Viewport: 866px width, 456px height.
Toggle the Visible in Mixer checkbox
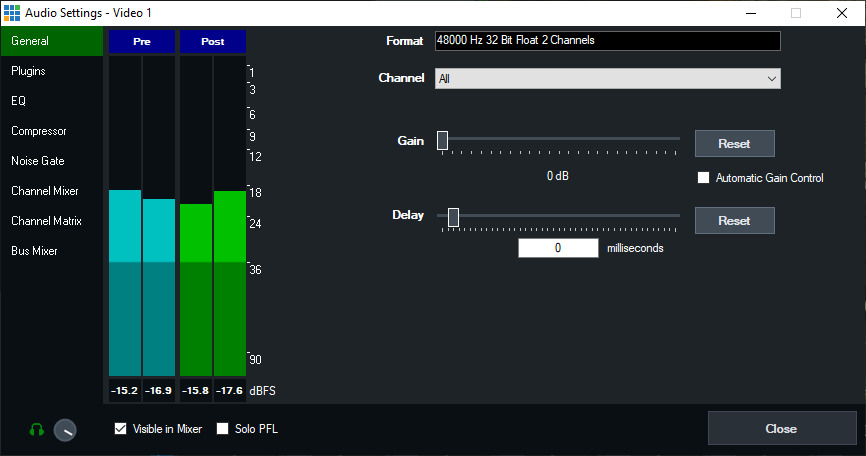[121, 429]
